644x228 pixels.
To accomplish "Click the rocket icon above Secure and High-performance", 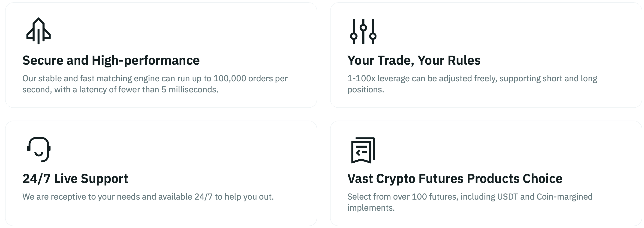I will (39, 31).
